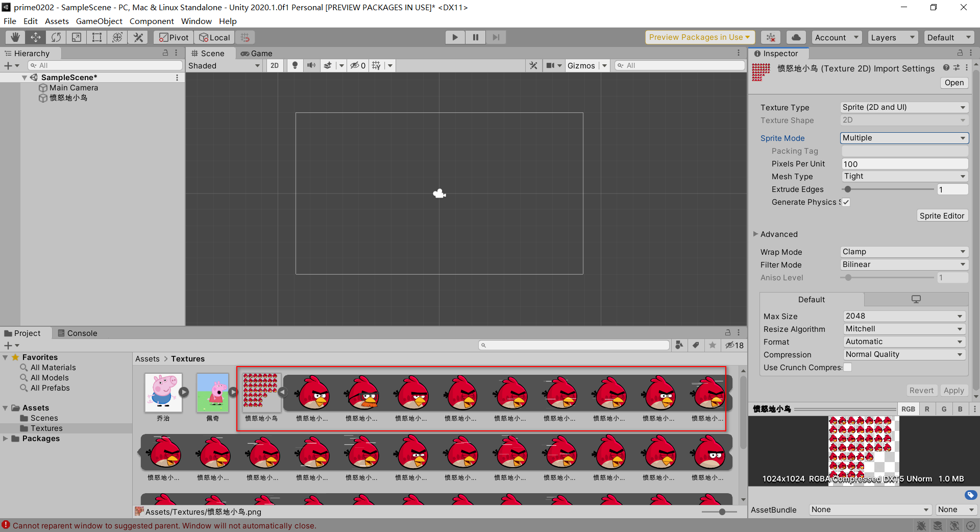Create new asset in Project

coord(11,345)
